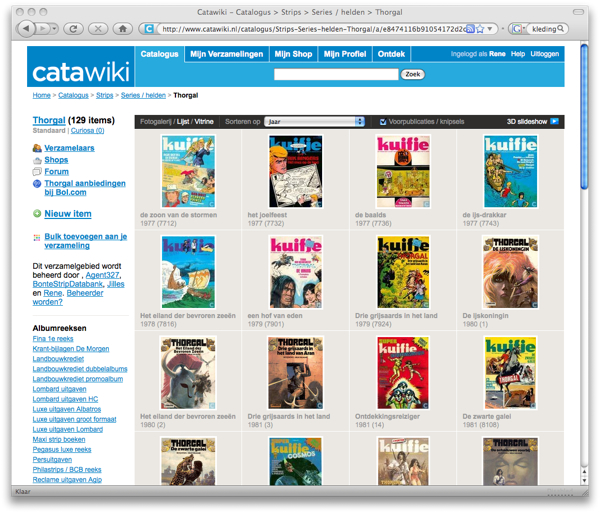Open the Nieuw item link
600x513 pixels.
pos(68,214)
